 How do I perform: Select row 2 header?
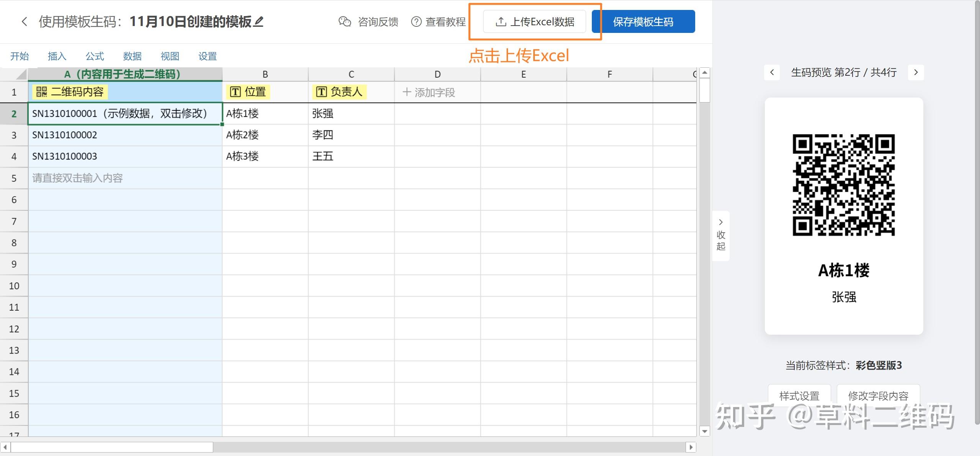(14, 114)
